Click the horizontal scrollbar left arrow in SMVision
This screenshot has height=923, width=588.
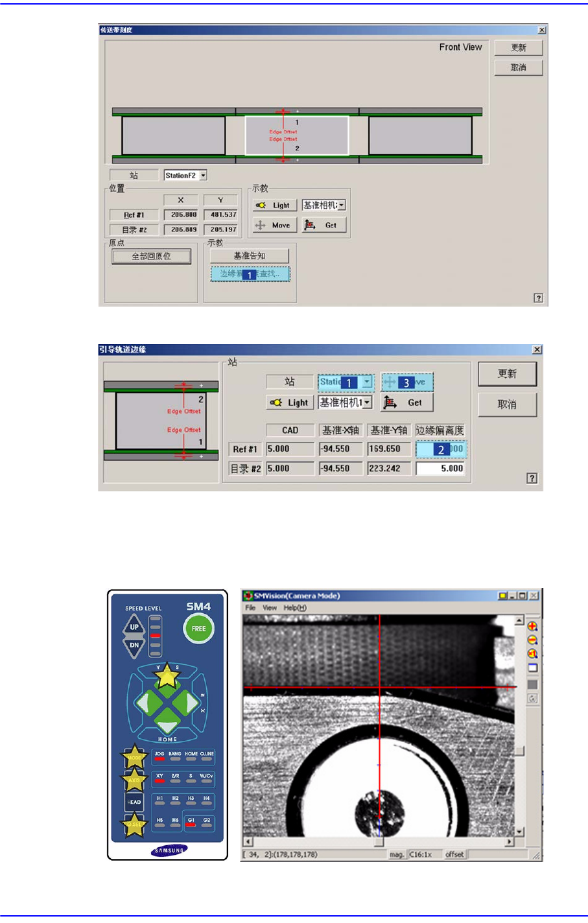pyautogui.click(x=248, y=841)
